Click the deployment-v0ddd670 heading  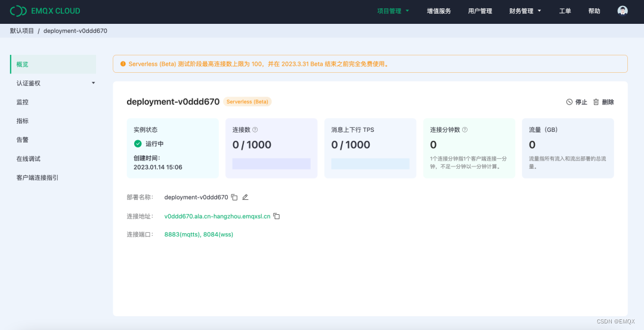(173, 101)
